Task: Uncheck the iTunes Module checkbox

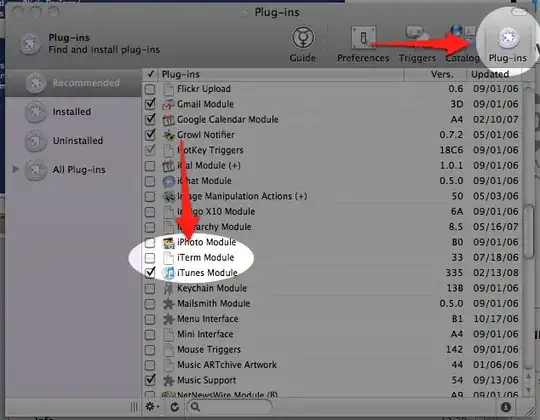Action: [x=150, y=273]
